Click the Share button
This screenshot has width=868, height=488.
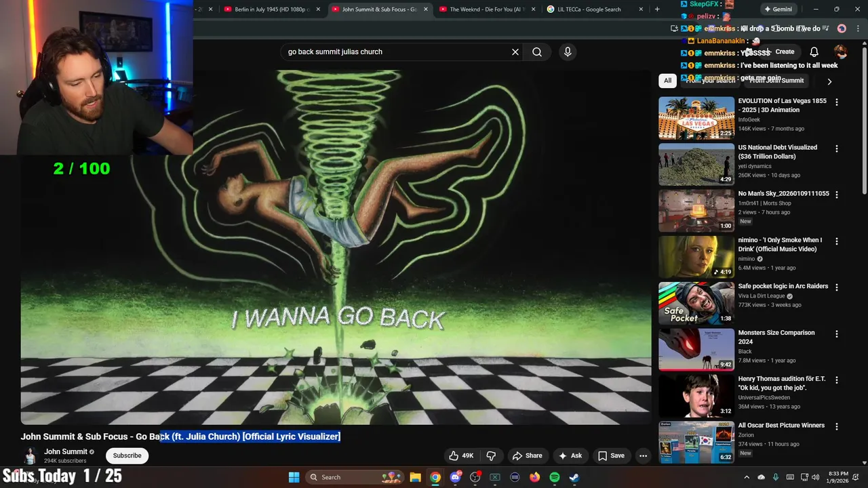click(527, 455)
